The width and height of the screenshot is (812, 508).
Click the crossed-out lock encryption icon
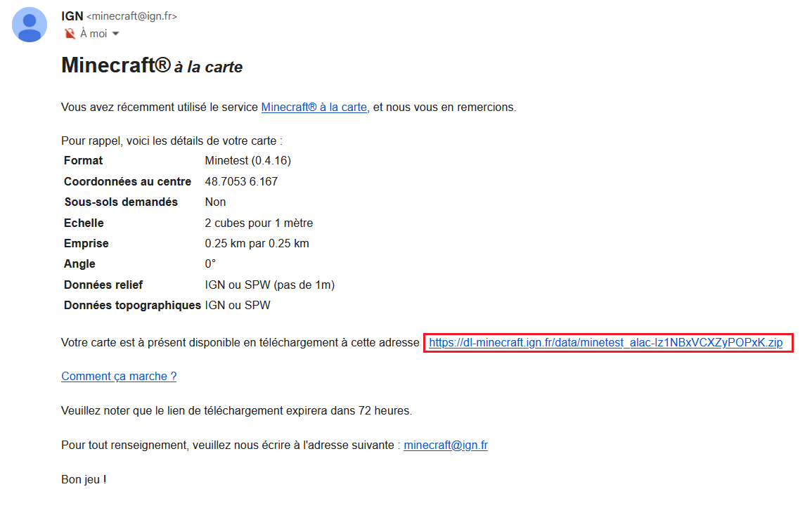click(70, 34)
